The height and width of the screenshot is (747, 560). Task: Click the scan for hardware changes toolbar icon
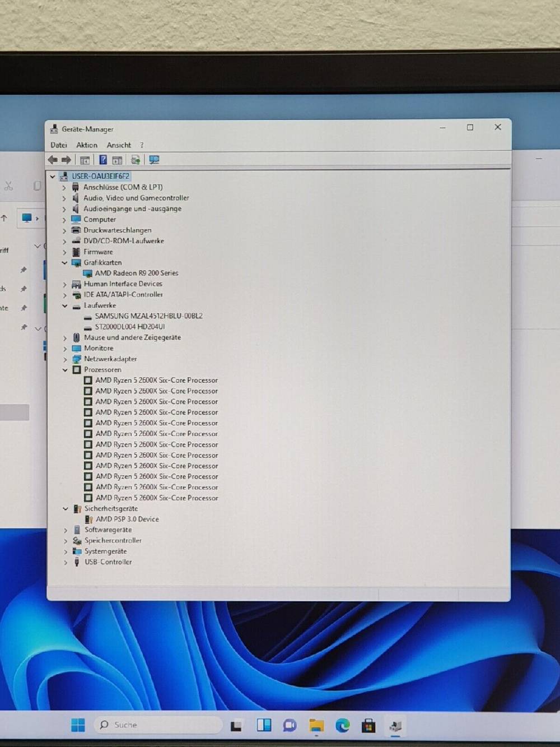click(x=136, y=160)
